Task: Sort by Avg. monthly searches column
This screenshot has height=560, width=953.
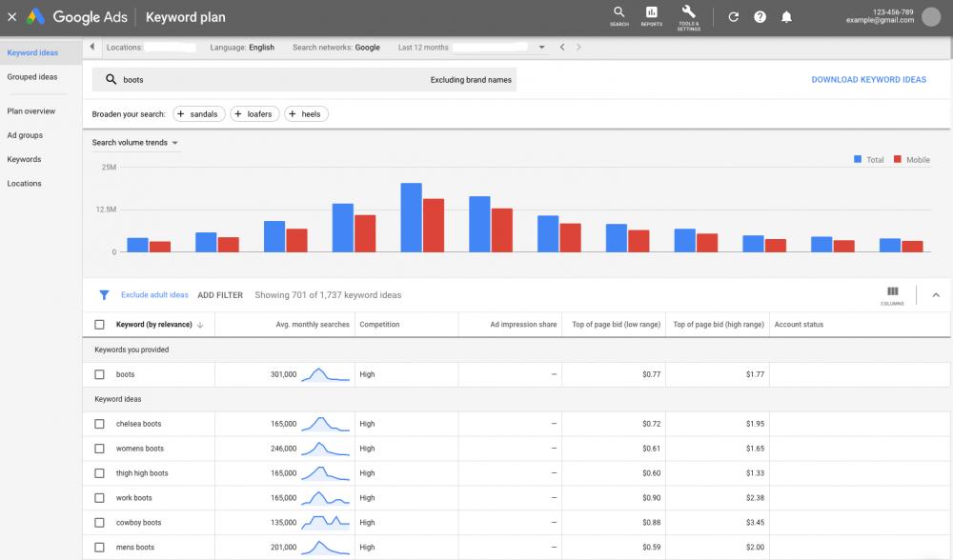Action: [313, 325]
